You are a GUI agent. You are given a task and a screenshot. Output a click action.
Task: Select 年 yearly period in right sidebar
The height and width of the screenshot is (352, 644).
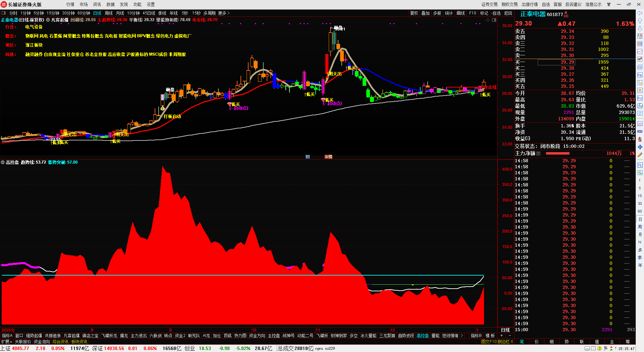[640, 266]
